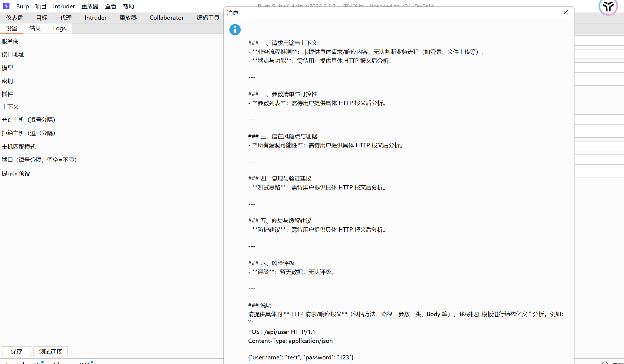Open the Intruder menu in menu bar
Screen dimensions: 624x364
[64, 6]
